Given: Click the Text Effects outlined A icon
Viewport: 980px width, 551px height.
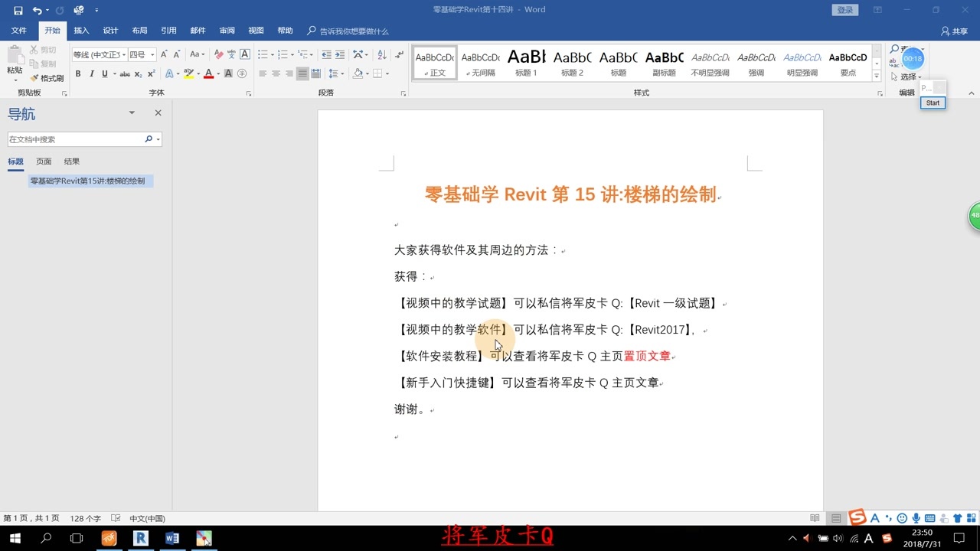Looking at the screenshot, I should (169, 74).
